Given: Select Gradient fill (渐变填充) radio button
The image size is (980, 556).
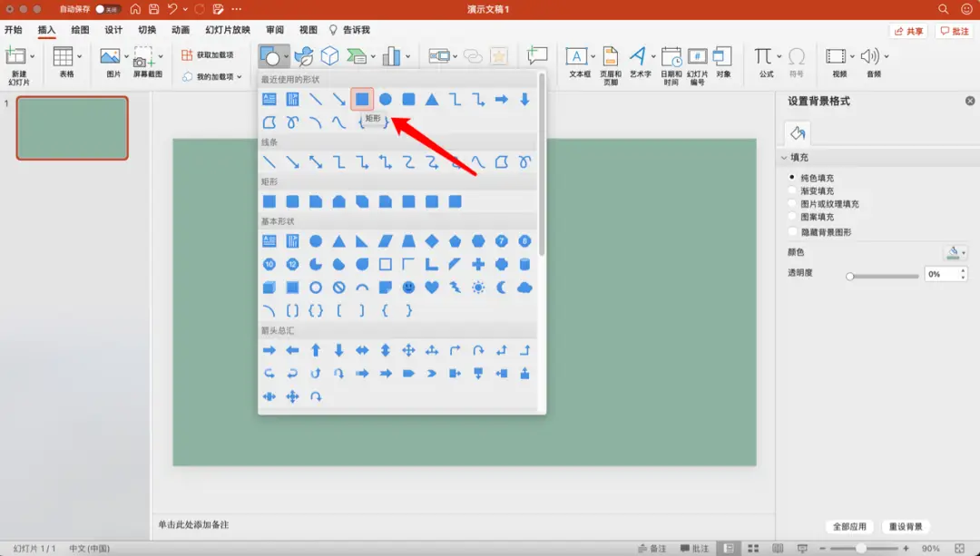Looking at the screenshot, I should coord(792,190).
